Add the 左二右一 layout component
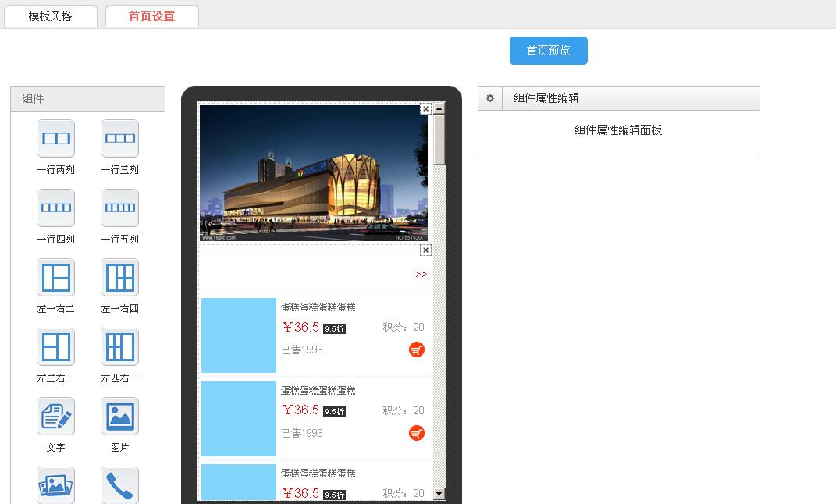Image resolution: width=836 pixels, height=504 pixels. 55,347
